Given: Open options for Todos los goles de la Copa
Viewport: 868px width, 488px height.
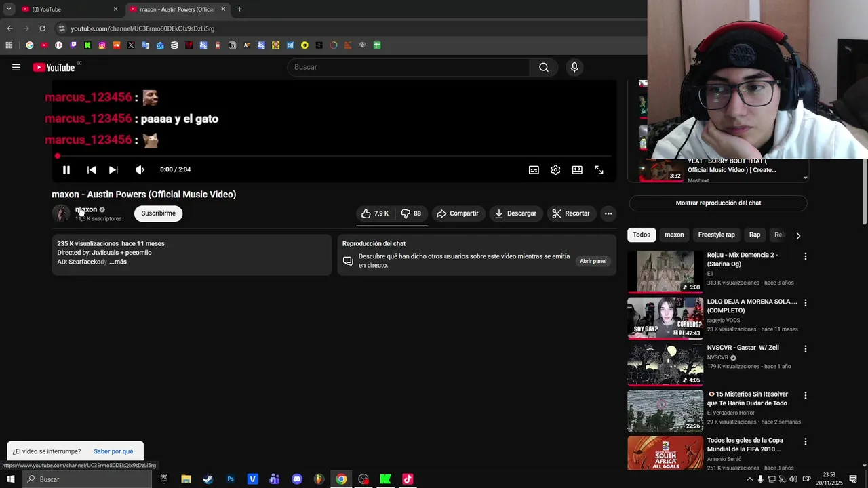Looking at the screenshot, I should [x=806, y=441].
